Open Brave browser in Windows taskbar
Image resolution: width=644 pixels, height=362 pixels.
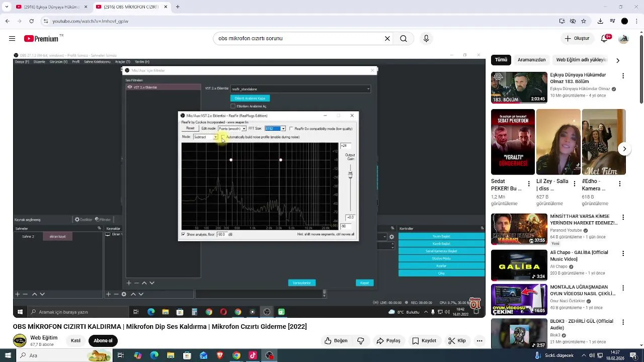coord(220,355)
